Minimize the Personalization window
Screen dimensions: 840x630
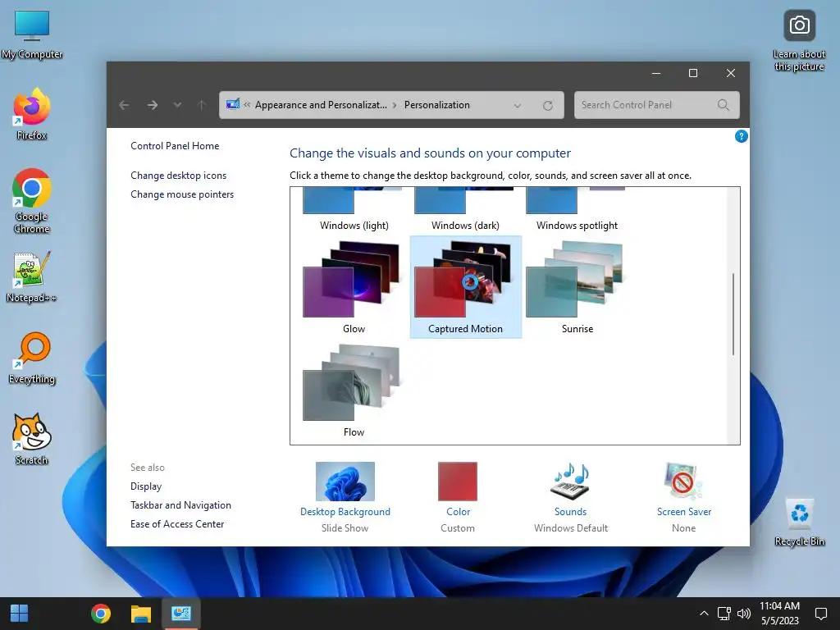tap(656, 73)
